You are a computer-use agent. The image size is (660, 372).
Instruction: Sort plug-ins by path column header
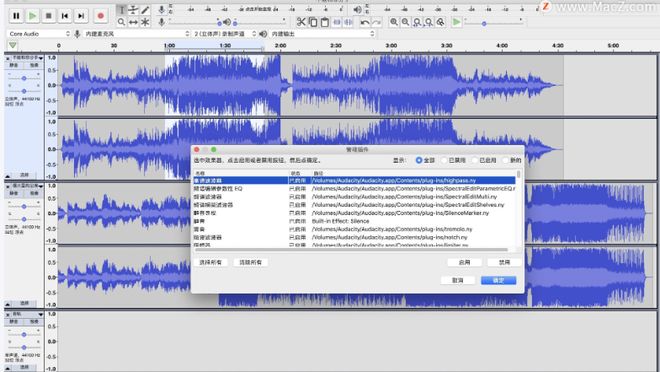pyautogui.click(x=413, y=173)
